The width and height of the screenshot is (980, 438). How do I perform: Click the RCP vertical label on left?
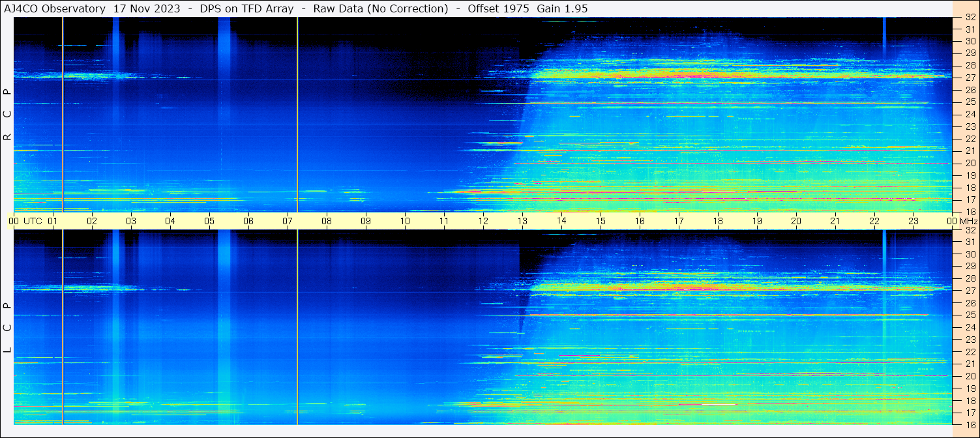click(7, 114)
